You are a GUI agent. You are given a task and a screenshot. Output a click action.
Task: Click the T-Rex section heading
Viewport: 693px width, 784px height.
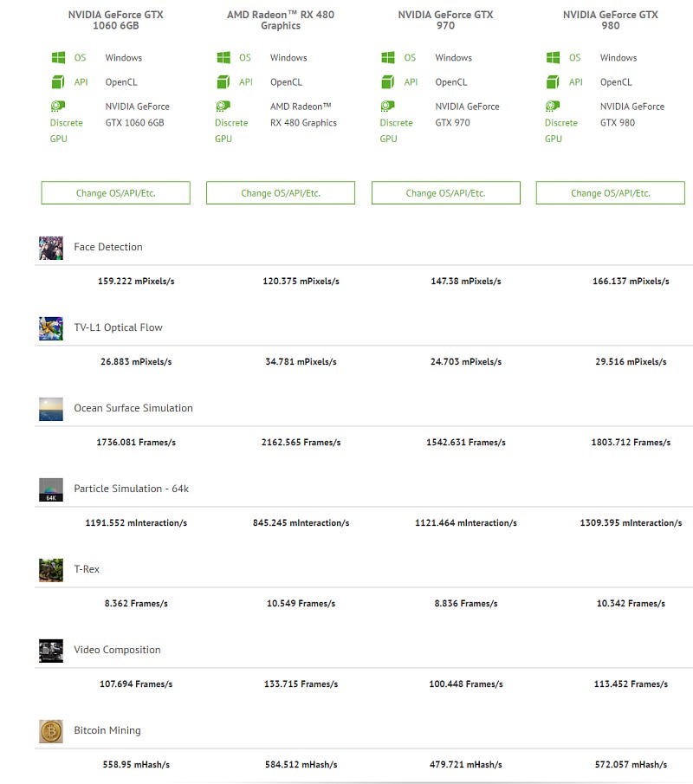(87, 569)
